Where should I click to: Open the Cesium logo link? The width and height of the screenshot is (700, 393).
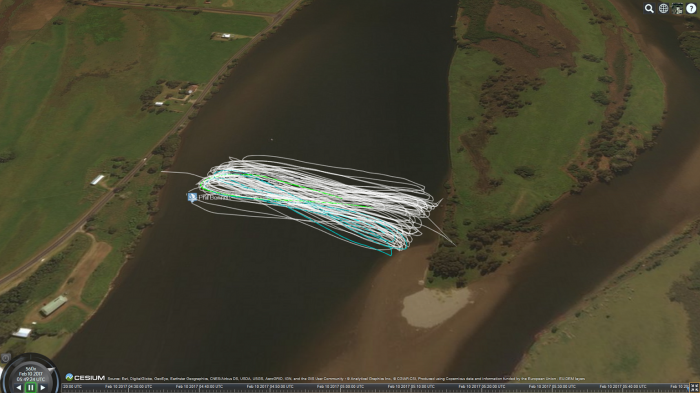(x=85, y=377)
